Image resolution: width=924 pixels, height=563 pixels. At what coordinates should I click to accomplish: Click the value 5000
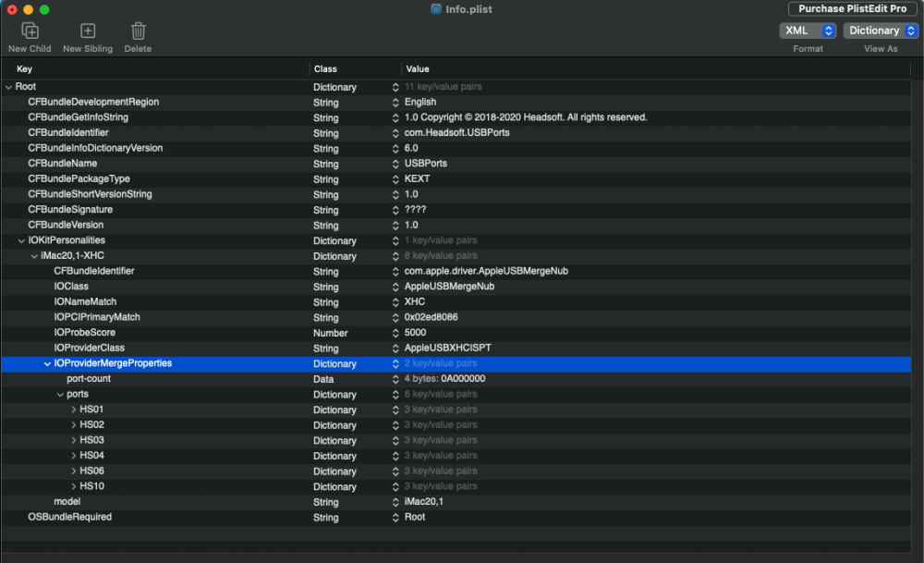(415, 332)
